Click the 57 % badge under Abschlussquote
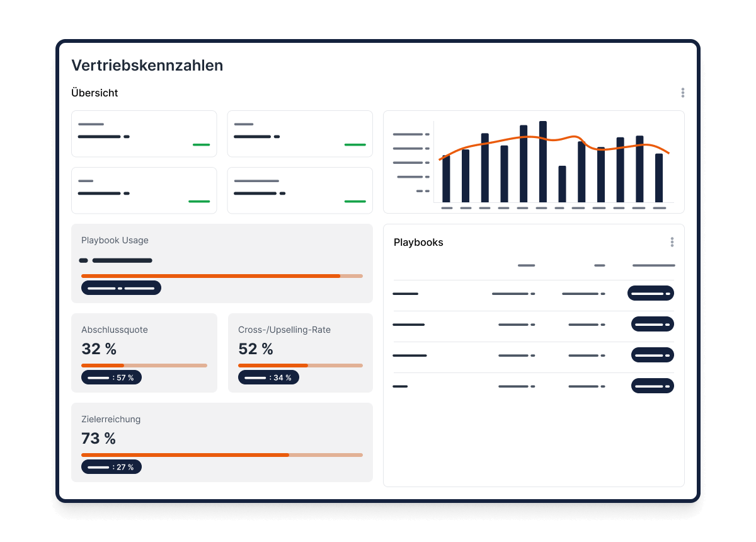The image size is (756, 542). pos(111,377)
